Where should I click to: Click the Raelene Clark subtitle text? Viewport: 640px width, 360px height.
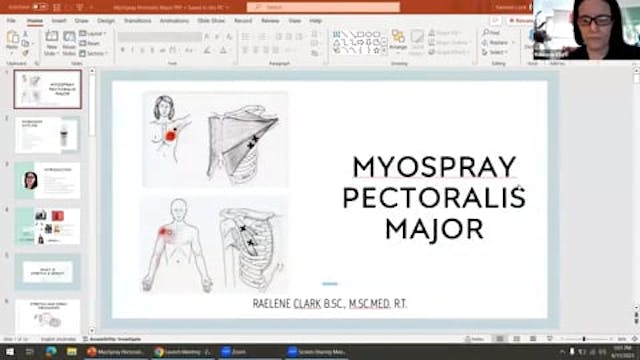(x=330, y=303)
